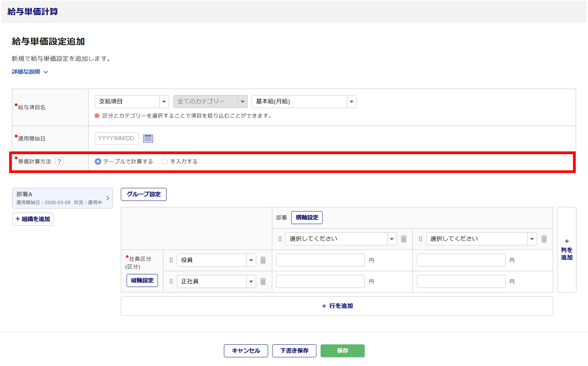Select 手入力する radio button

(165, 162)
